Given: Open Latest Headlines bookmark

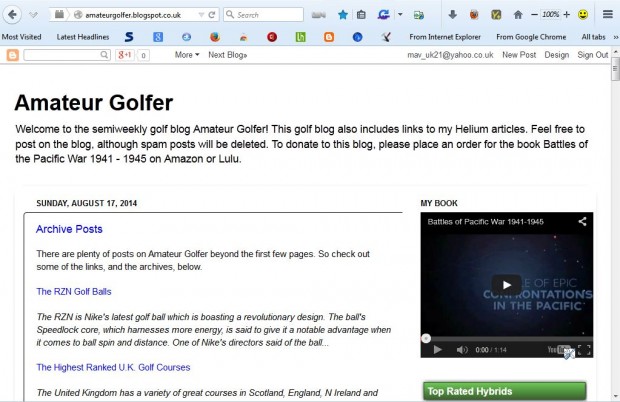Looking at the screenshot, I should (x=83, y=37).
